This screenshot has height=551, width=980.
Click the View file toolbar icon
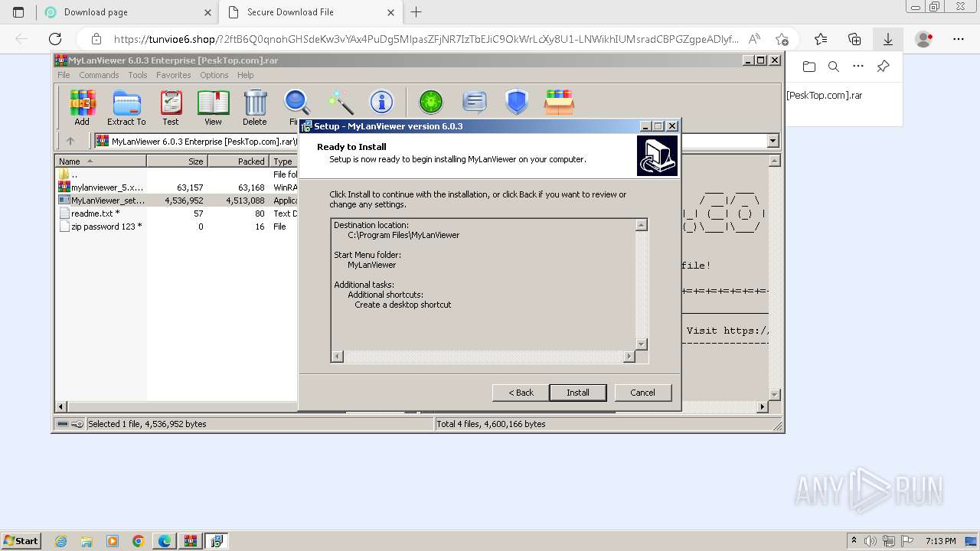click(x=213, y=107)
